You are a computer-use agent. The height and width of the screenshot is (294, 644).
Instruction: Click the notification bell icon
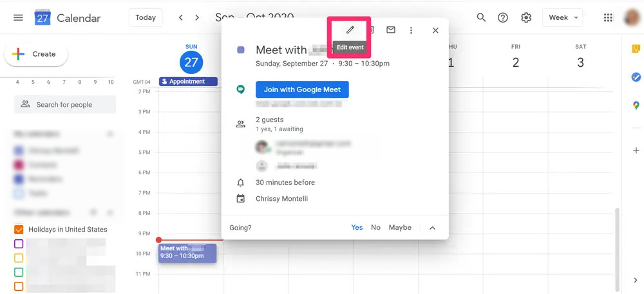(241, 183)
